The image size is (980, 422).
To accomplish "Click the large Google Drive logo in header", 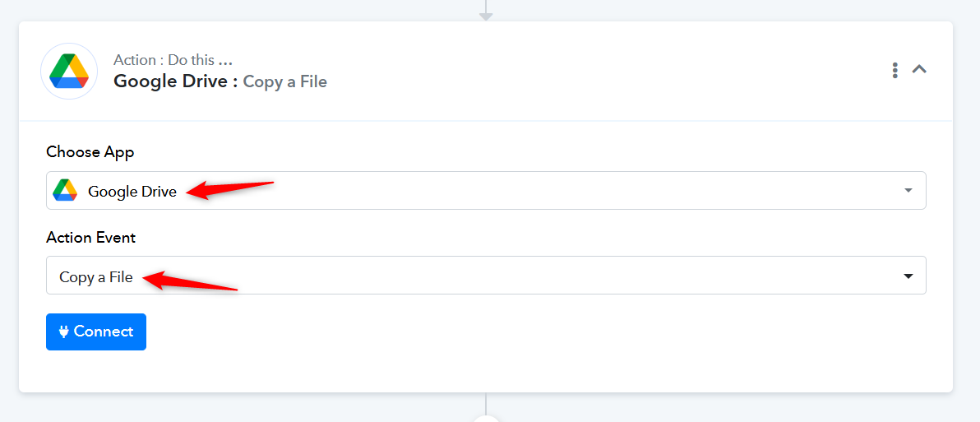I will coord(69,71).
